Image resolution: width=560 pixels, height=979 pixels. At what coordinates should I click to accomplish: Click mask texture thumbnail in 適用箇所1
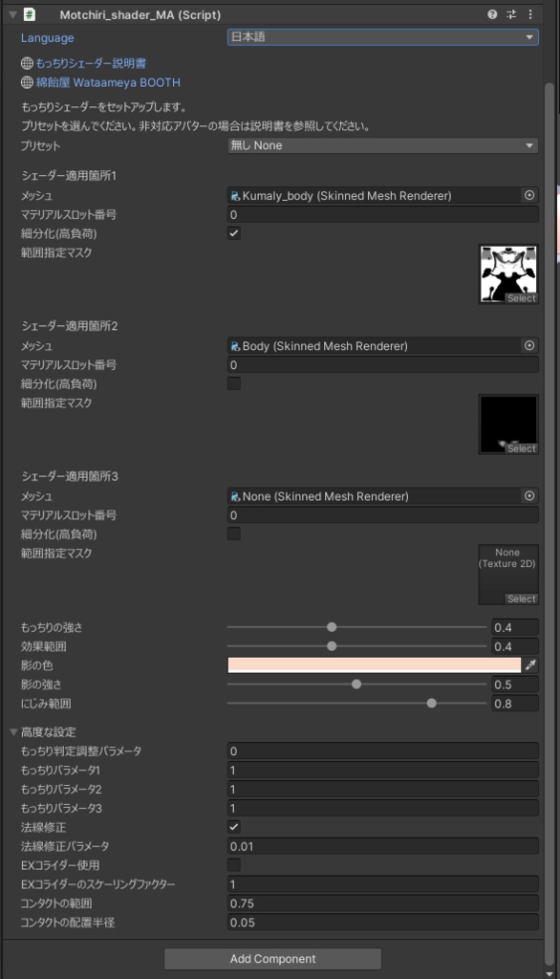pyautogui.click(x=508, y=274)
